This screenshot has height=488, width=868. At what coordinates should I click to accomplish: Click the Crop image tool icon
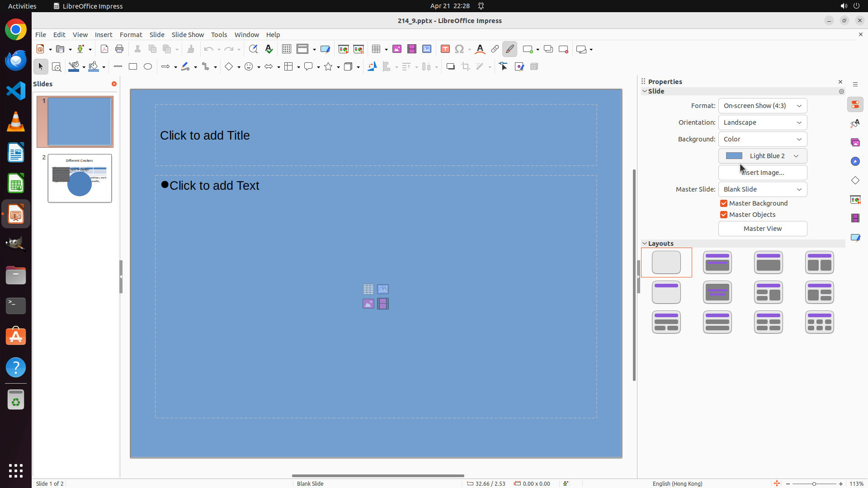pos(466,67)
